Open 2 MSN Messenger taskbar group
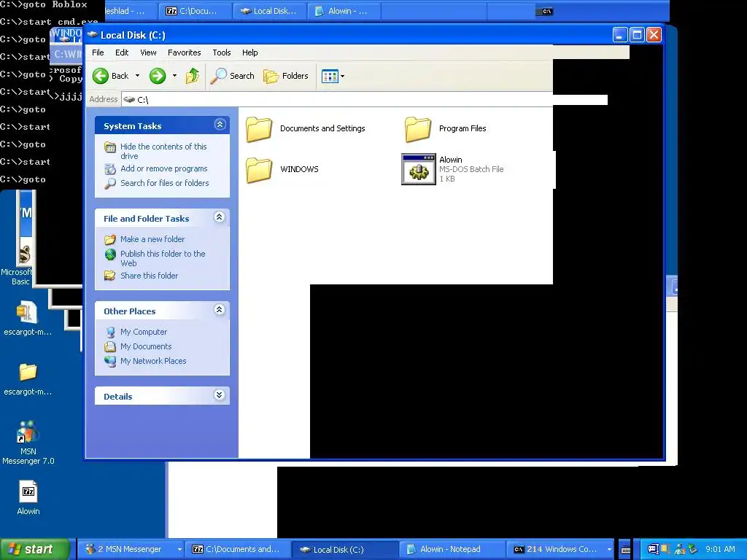Image resolution: width=747 pixels, height=560 pixels. click(x=130, y=549)
